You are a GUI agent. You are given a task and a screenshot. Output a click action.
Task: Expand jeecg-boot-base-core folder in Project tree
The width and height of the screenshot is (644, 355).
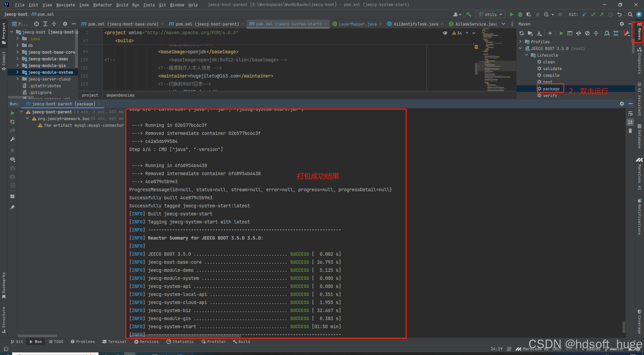pos(17,52)
